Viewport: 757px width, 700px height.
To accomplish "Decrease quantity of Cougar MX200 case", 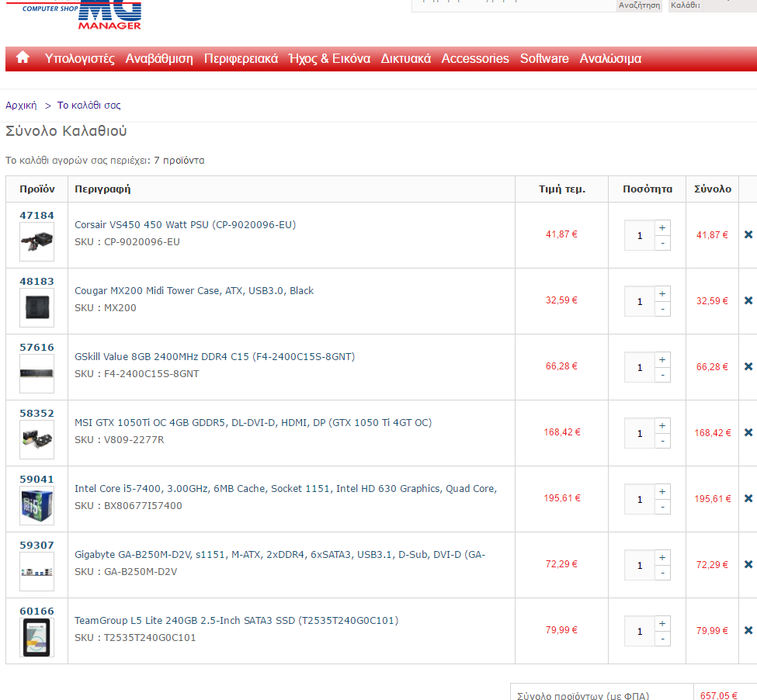I will (x=662, y=309).
